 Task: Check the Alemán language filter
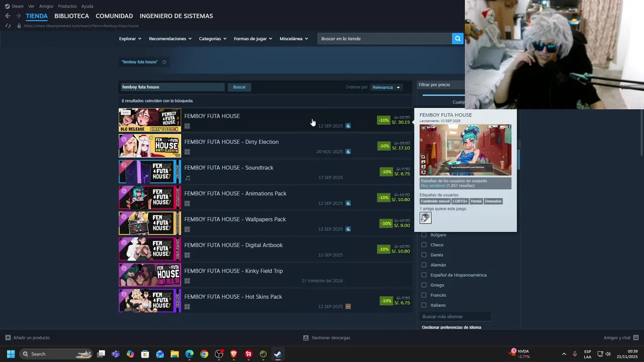pos(424,265)
